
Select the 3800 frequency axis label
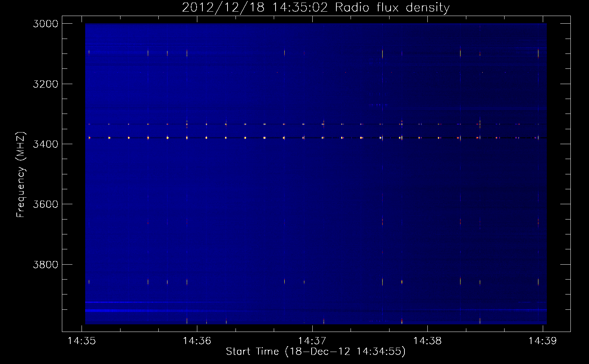coord(46,265)
